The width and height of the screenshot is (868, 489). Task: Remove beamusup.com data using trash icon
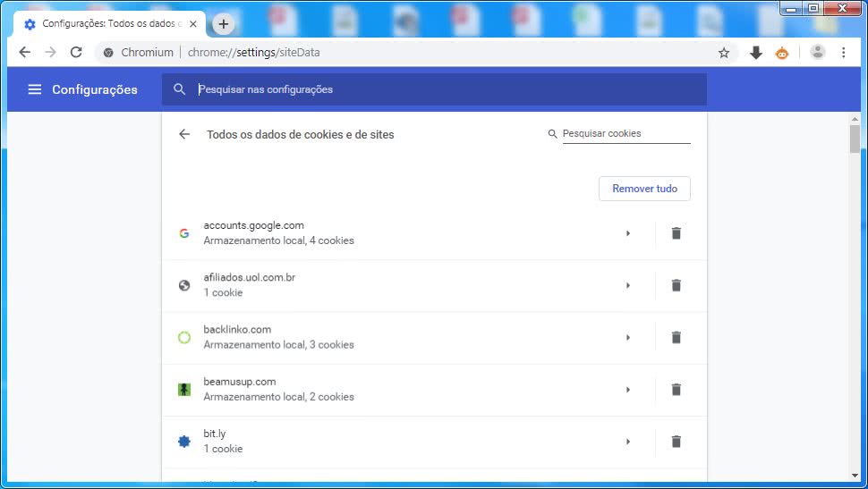click(676, 390)
